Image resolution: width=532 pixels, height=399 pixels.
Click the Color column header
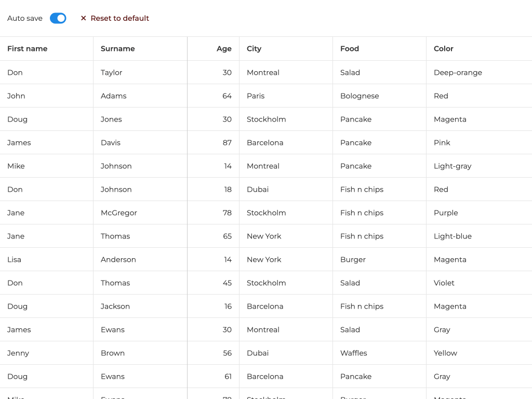(x=444, y=49)
